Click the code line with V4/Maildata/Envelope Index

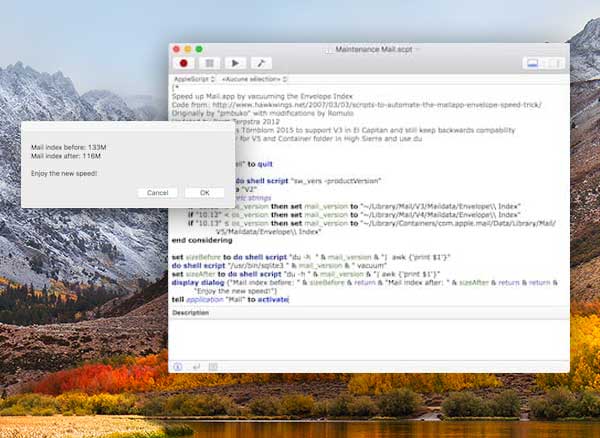tap(354, 215)
